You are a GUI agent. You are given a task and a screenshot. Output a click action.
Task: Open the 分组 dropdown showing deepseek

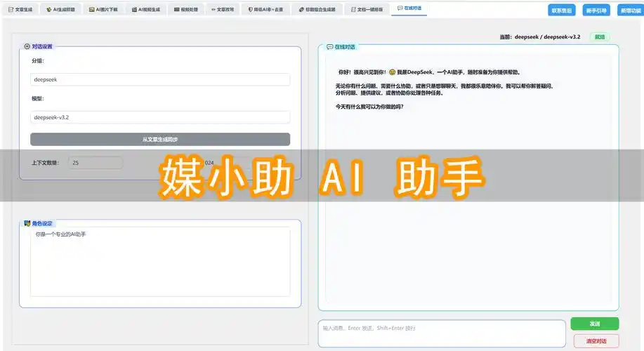pyautogui.click(x=160, y=79)
